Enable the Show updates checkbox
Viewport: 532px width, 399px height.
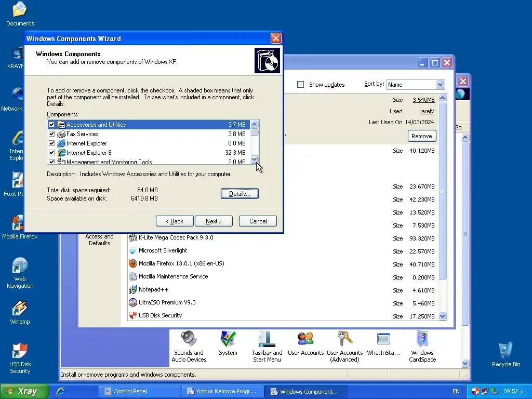tap(301, 85)
